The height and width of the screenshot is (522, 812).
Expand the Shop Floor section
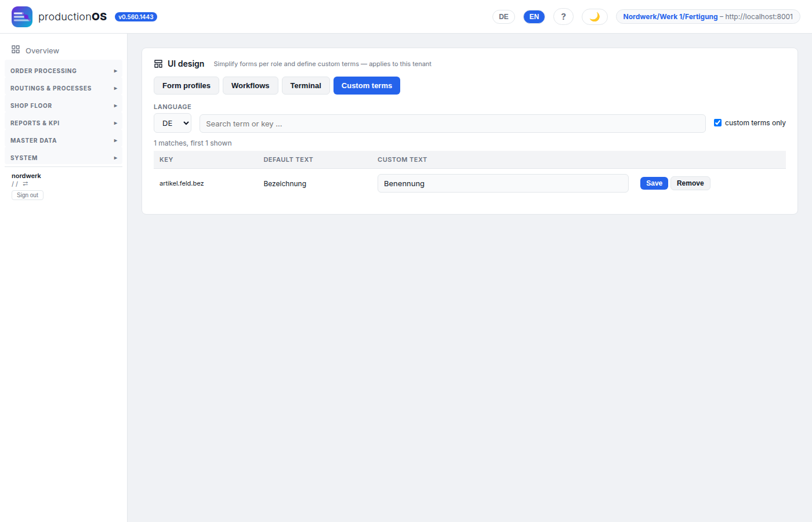pos(63,106)
